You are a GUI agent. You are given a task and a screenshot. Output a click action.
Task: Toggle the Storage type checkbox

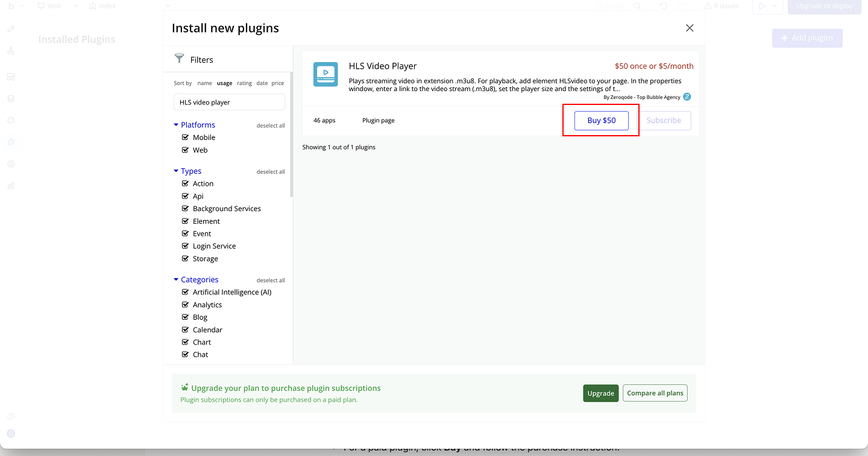[x=186, y=259]
